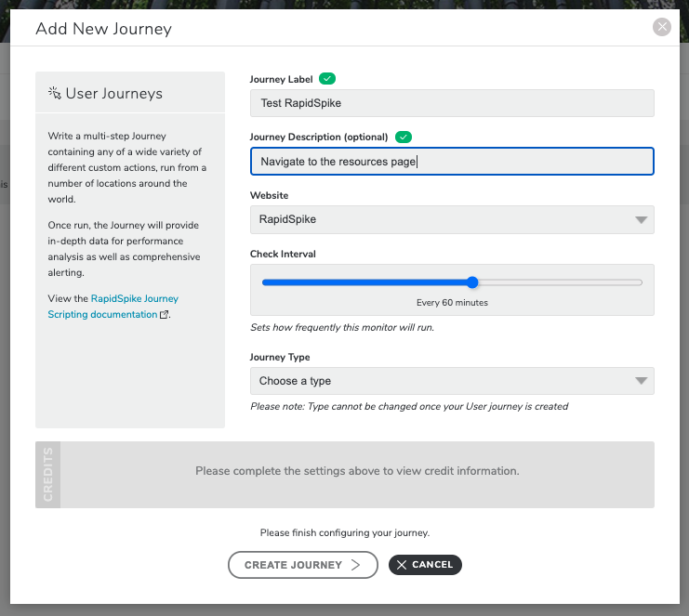Click the Website dropdown arrow

(x=641, y=219)
